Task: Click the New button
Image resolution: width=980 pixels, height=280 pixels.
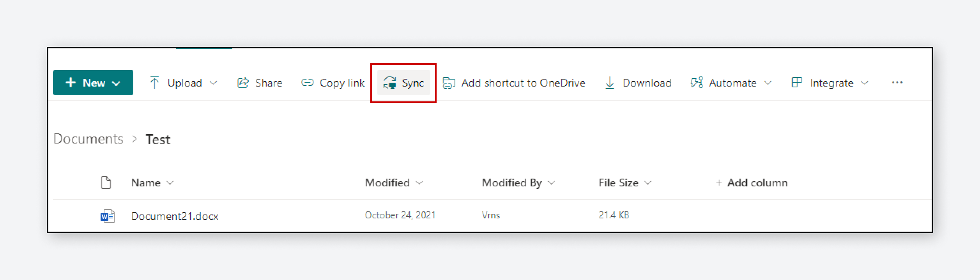Action: pyautogui.click(x=93, y=83)
